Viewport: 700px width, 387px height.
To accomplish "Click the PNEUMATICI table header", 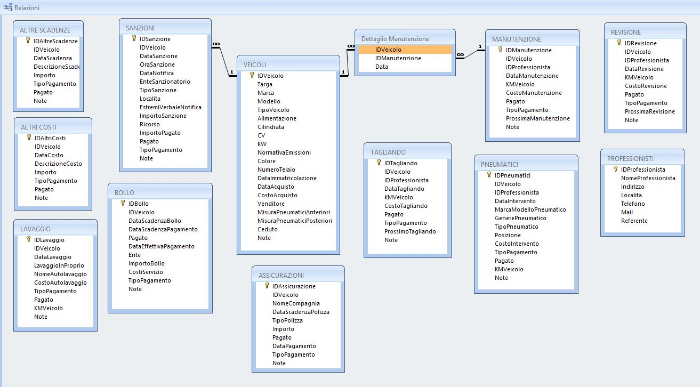I will (526, 164).
